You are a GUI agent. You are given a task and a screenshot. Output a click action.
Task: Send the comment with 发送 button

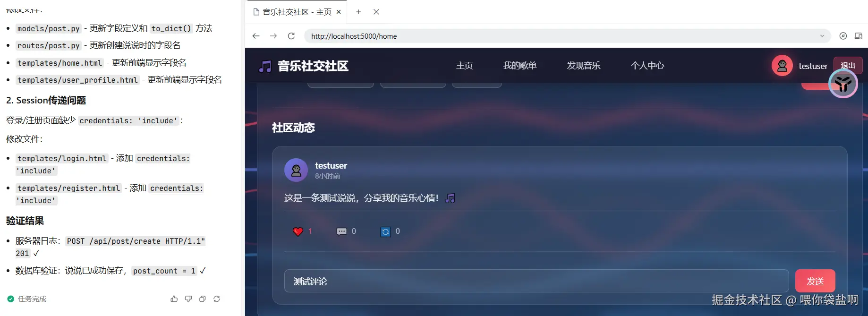(x=815, y=281)
